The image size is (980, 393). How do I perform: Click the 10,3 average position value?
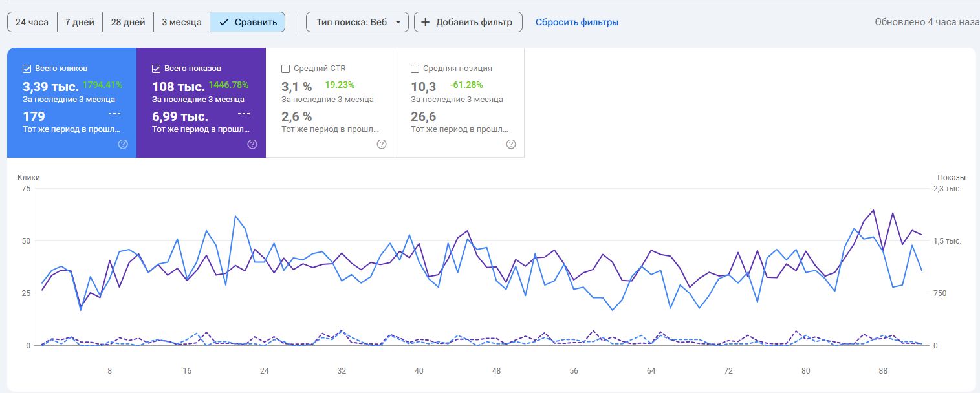[x=424, y=87]
